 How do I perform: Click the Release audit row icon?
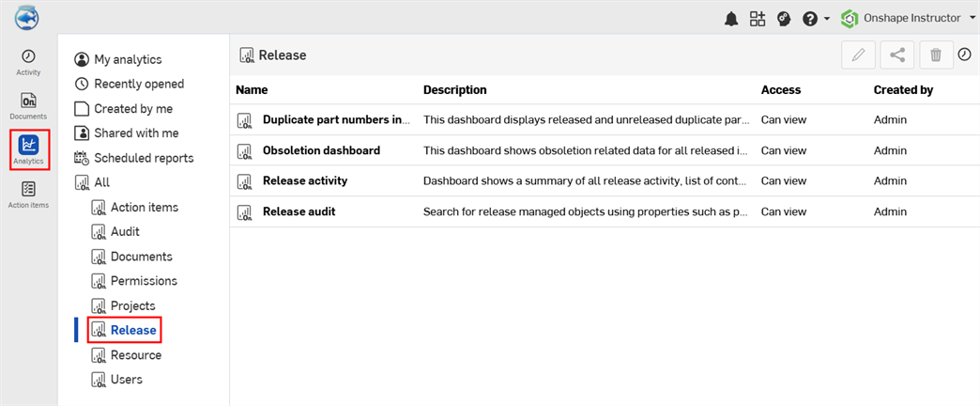pyautogui.click(x=245, y=212)
